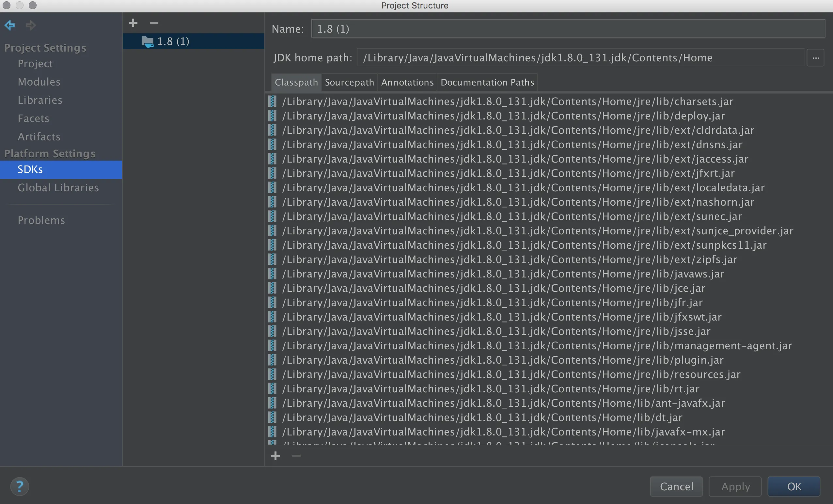Image resolution: width=833 pixels, height=504 pixels.
Task: Go to Global Libraries settings
Action: pyautogui.click(x=58, y=188)
